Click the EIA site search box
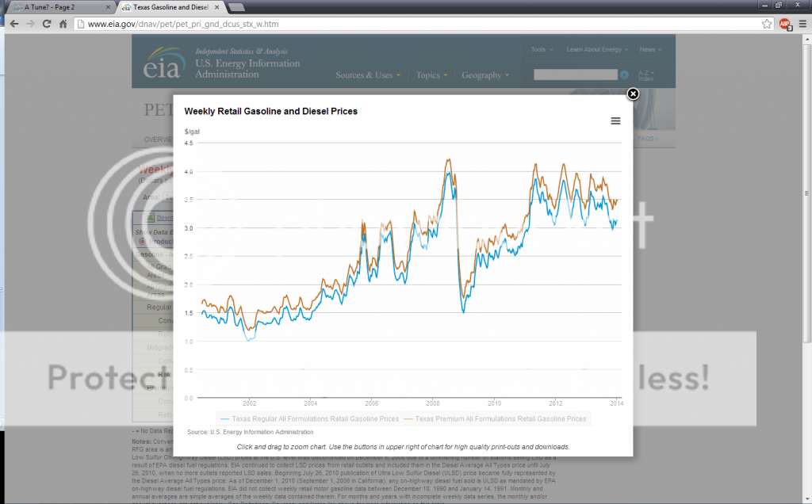This screenshot has width=812, height=504. coord(575,74)
